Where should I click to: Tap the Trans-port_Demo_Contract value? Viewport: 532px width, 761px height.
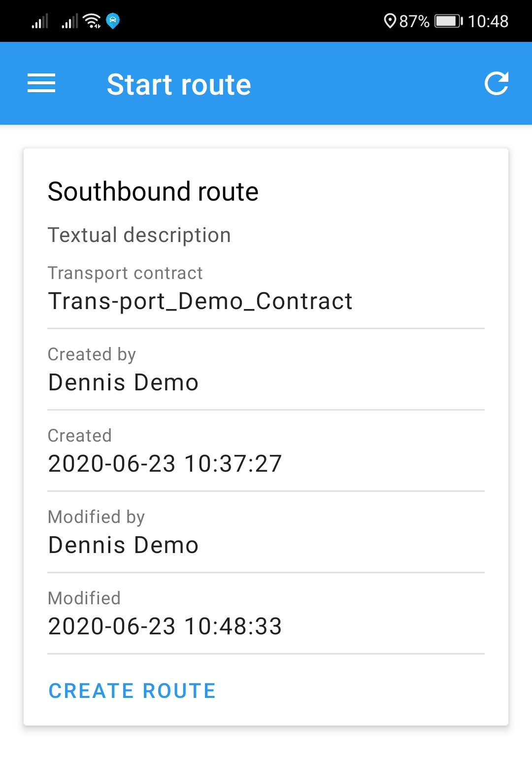200,301
